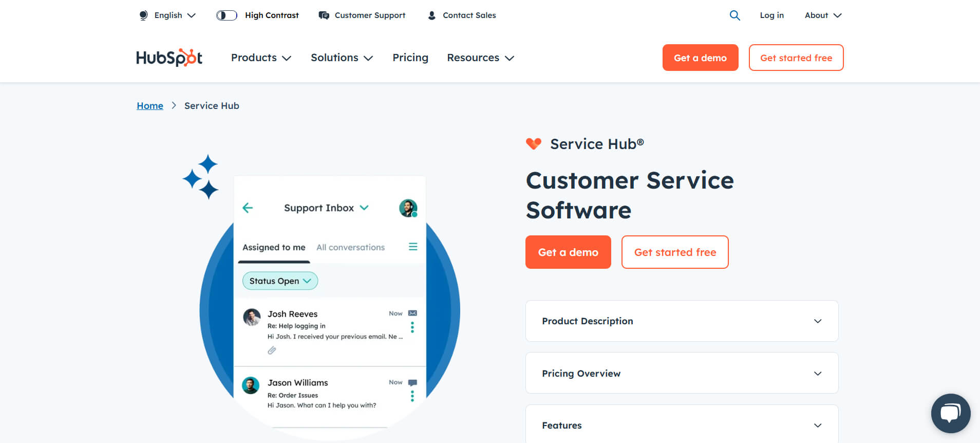The image size is (980, 443).
Task: Click Josh Reeves' profile photo
Action: [x=252, y=317]
